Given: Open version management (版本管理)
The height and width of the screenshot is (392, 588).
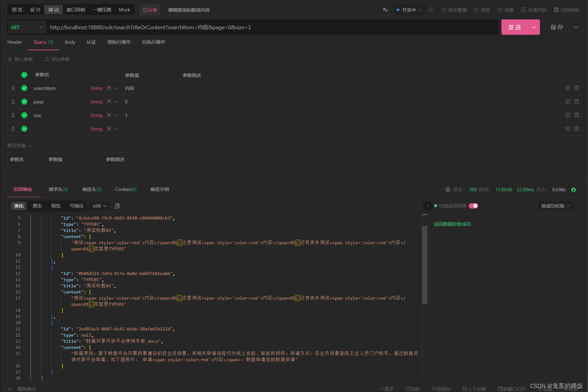Looking at the screenshot, I should (454, 10).
